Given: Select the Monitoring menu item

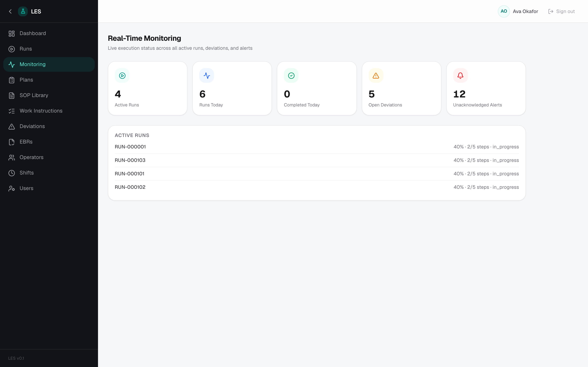Looking at the screenshot, I should tap(49, 64).
